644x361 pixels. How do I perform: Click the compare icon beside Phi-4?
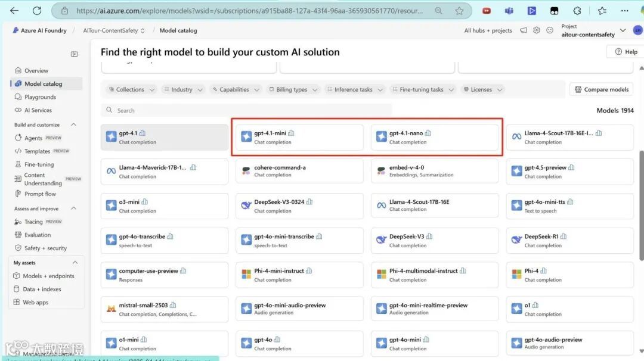tap(544, 270)
